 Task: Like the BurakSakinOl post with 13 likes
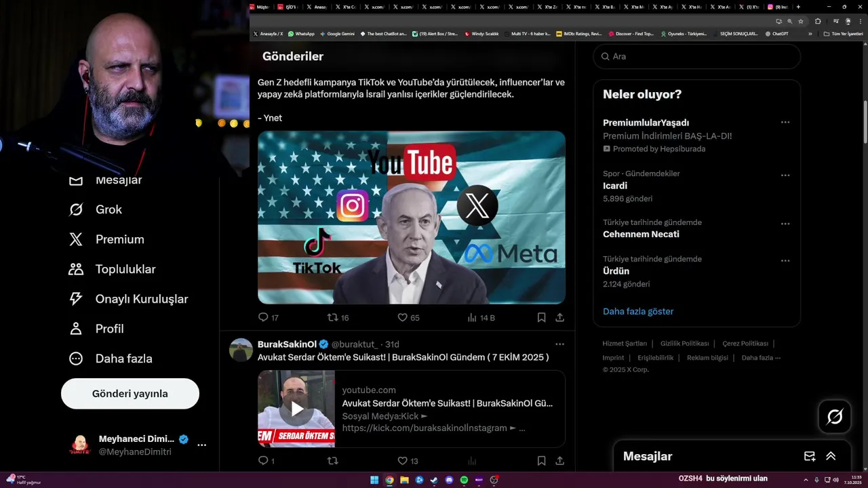click(408, 461)
